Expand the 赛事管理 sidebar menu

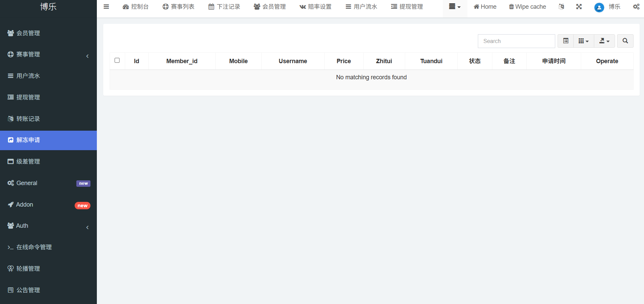coord(48,54)
